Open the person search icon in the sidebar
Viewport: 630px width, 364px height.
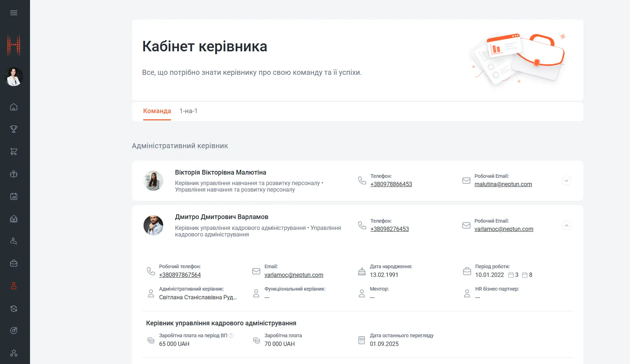click(14, 241)
